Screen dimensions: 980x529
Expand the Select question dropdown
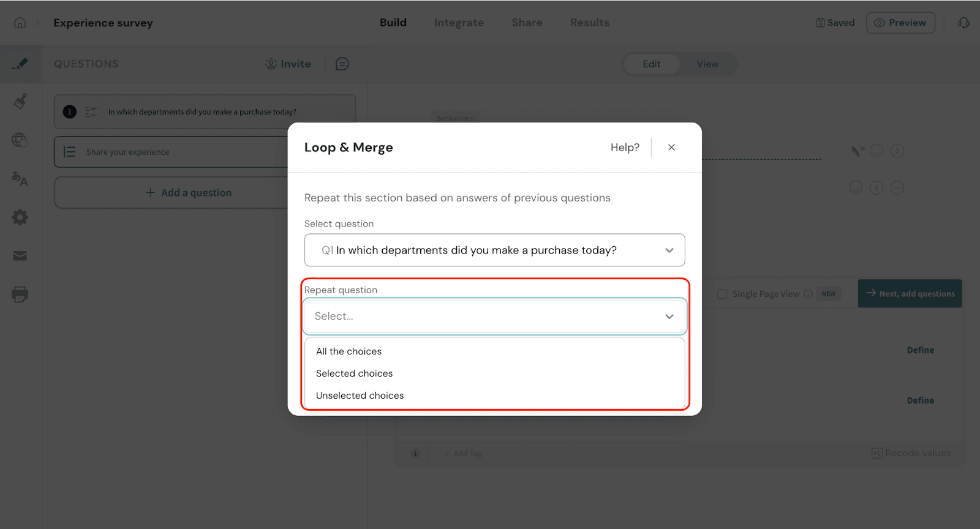coord(494,250)
